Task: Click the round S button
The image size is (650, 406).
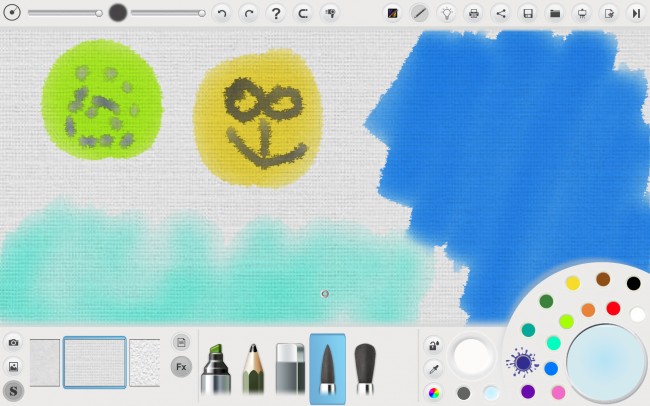Action: pyautogui.click(x=14, y=391)
